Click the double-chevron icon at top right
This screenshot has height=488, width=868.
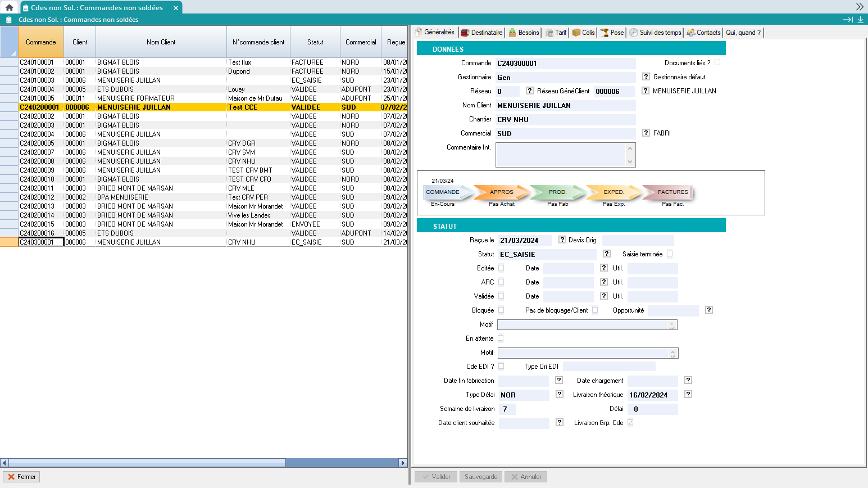[860, 7]
